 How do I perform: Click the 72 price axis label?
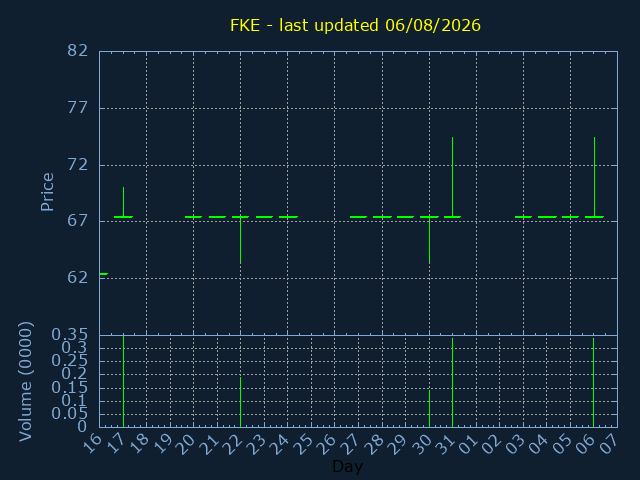[x=78, y=165]
